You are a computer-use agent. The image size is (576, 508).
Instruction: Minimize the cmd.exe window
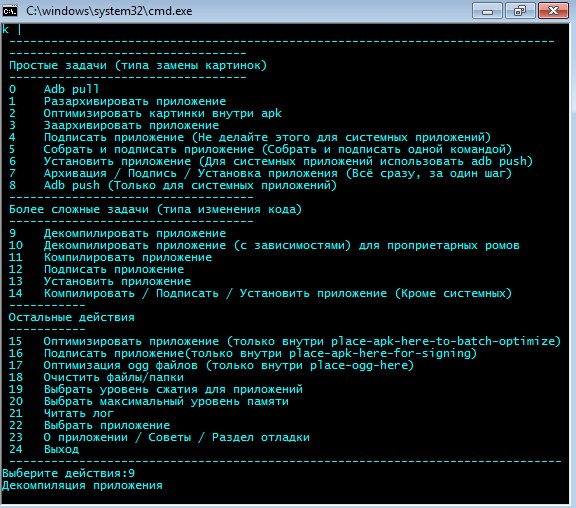tap(487, 11)
